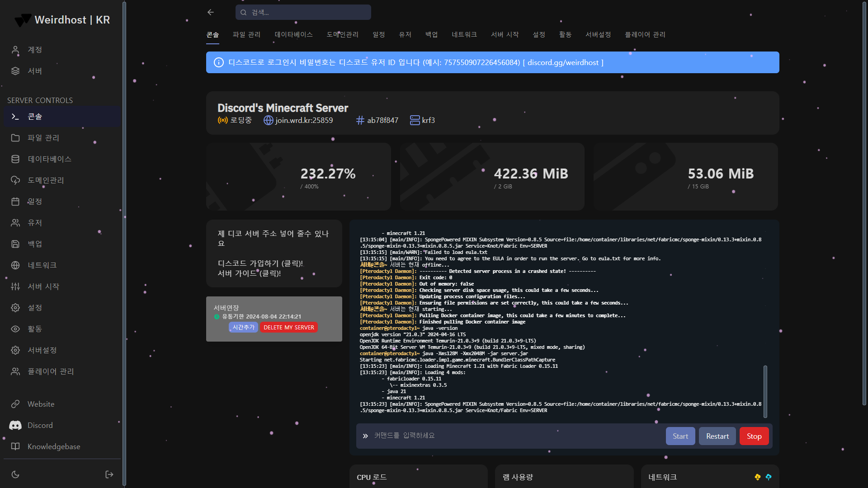Open the Knowledgebase book icon
The width and height of the screenshot is (868, 488).
[x=15, y=446]
